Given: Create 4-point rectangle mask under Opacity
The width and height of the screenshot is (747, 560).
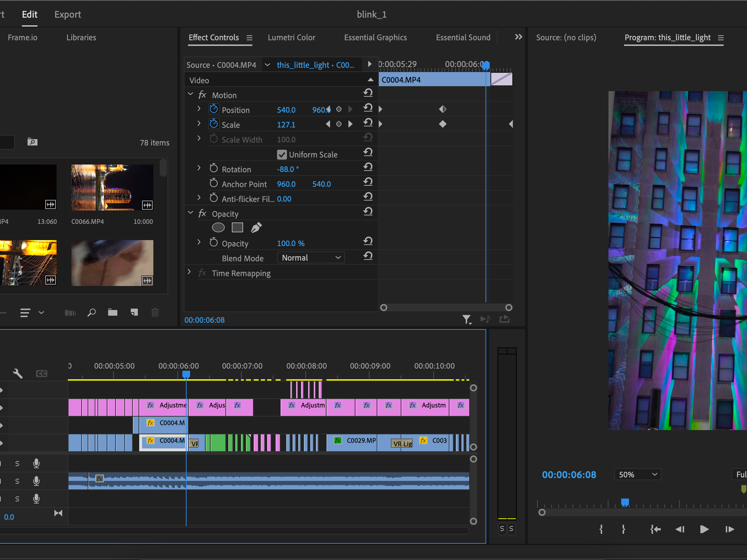Looking at the screenshot, I should 237,228.
